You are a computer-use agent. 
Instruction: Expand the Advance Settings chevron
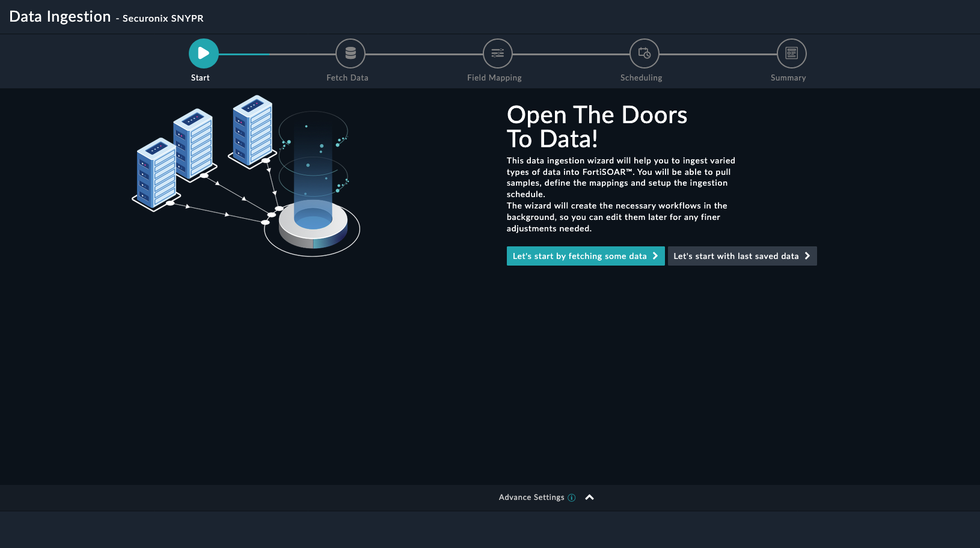pyautogui.click(x=589, y=498)
